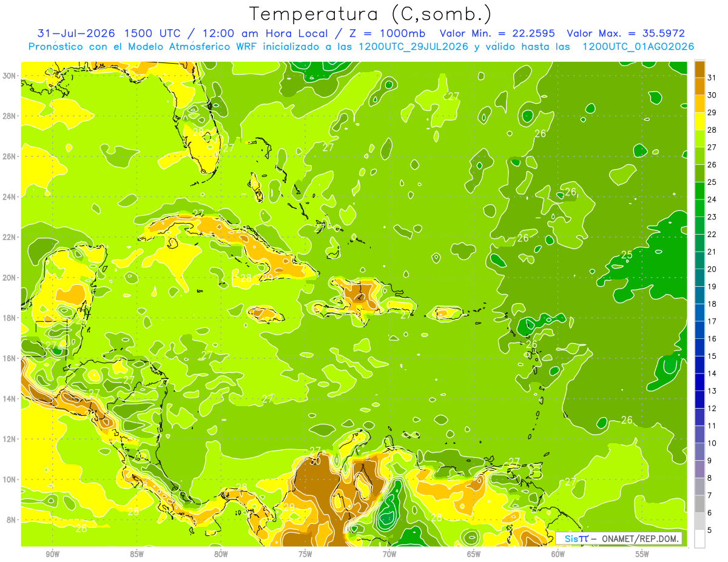Pick the yellow swatch between legend 28 and 29
Viewport: 728px width, 562px height.
coord(699,121)
